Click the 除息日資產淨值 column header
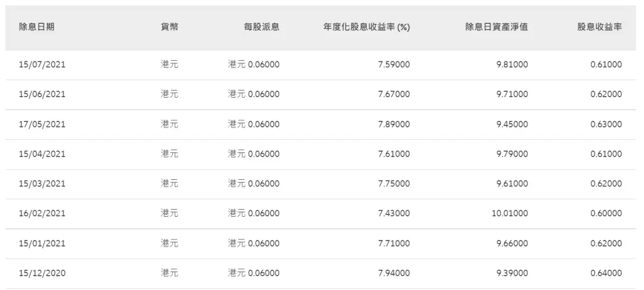The height and width of the screenshot is (290, 644). (497, 27)
